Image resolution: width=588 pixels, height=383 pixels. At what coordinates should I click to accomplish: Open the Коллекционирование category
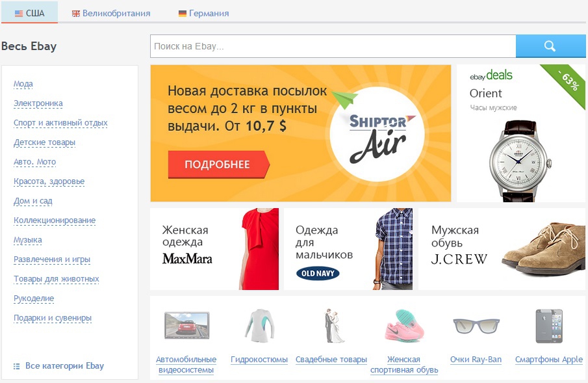(55, 220)
